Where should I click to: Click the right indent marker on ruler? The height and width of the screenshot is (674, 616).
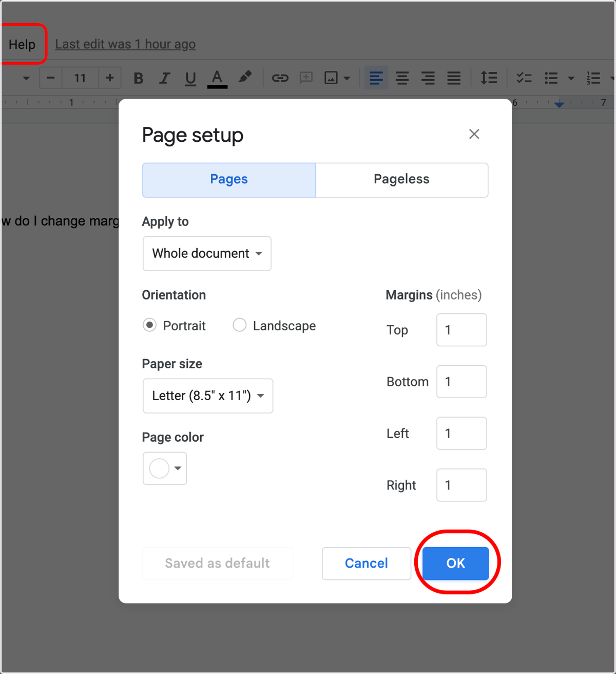pos(560,105)
